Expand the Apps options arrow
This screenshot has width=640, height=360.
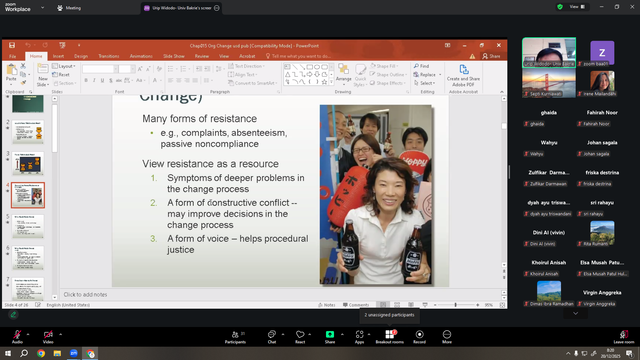[x=369, y=334]
